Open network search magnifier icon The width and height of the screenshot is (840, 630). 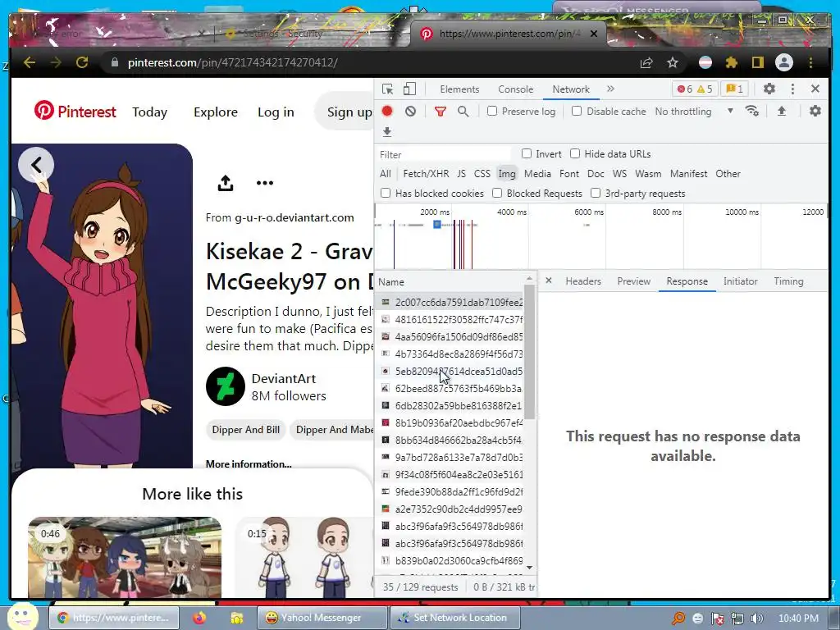(463, 112)
